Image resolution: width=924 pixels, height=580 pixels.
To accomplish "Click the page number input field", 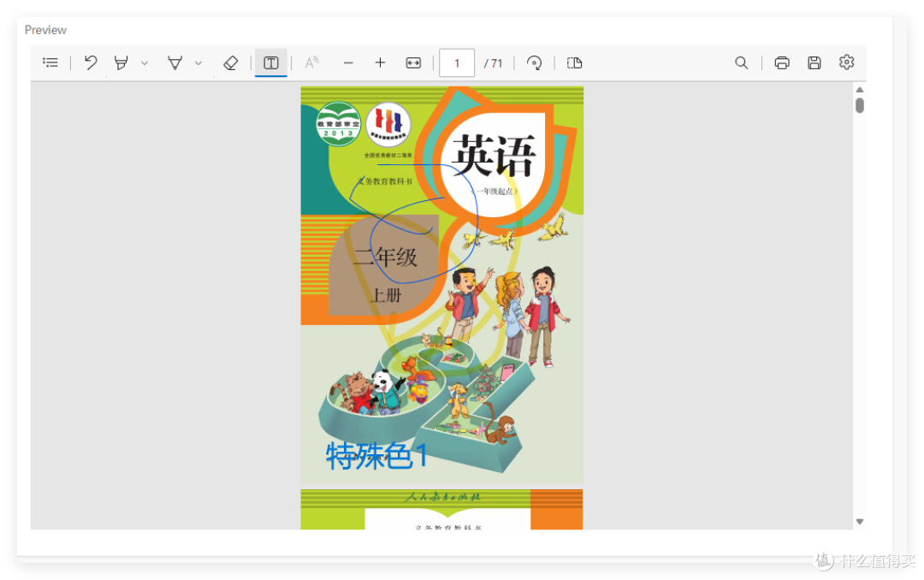I will 457,62.
